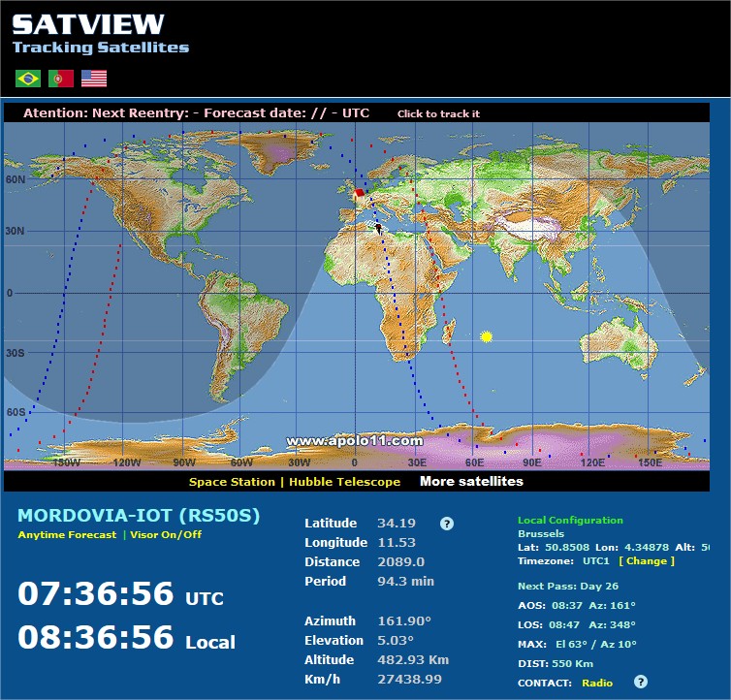Image resolution: width=731 pixels, height=700 pixels.
Task: Click the Distance value 2089.0
Action: click(x=401, y=561)
